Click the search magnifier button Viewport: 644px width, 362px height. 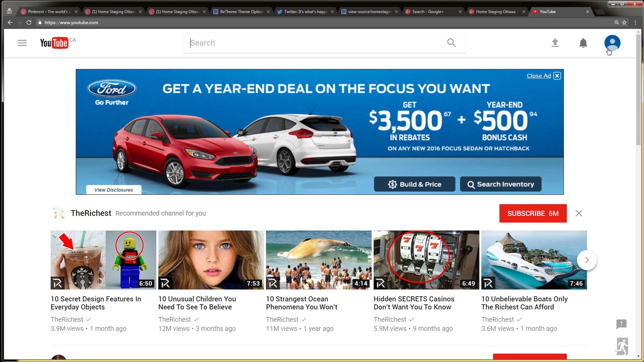tap(451, 43)
